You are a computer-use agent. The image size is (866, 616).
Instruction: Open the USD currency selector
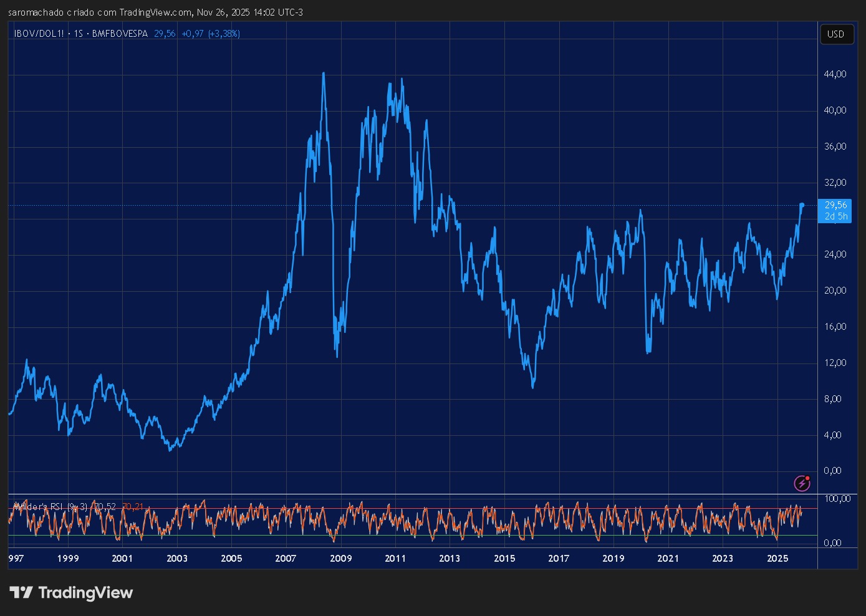point(835,34)
